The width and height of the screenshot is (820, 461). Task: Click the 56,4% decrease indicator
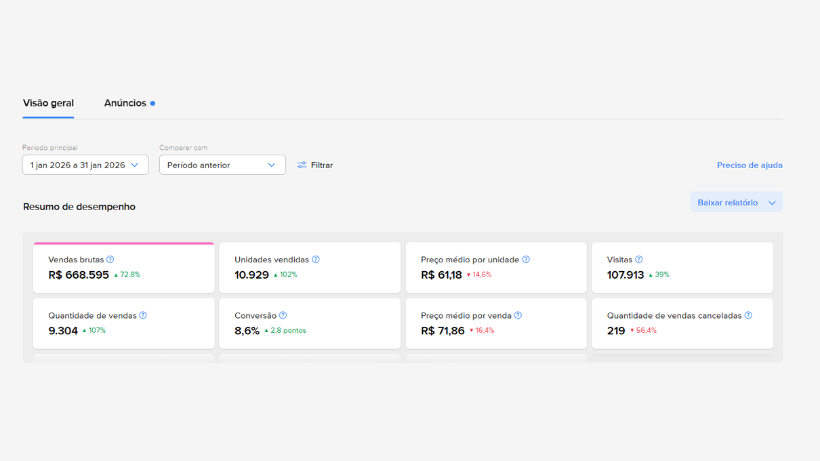[x=643, y=330]
